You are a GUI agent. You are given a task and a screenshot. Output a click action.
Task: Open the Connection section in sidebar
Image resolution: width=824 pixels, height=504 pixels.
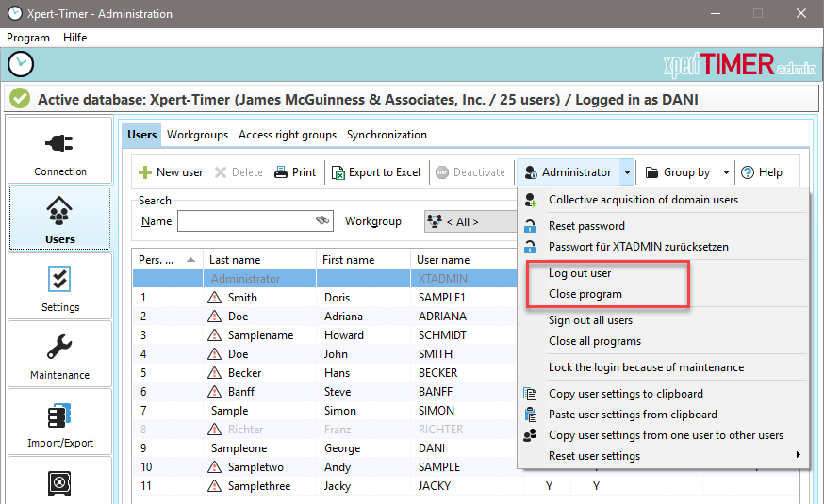pos(60,151)
